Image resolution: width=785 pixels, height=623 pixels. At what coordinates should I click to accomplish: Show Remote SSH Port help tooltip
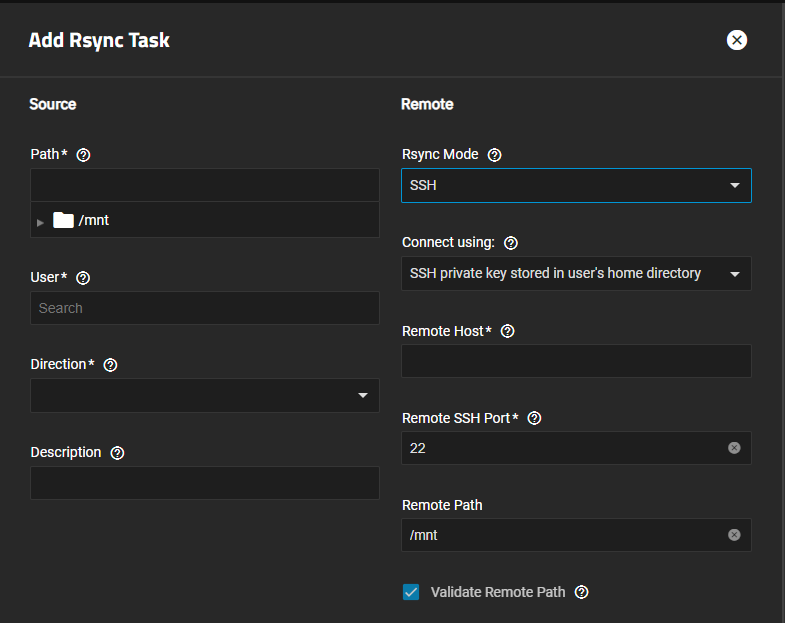tap(534, 419)
